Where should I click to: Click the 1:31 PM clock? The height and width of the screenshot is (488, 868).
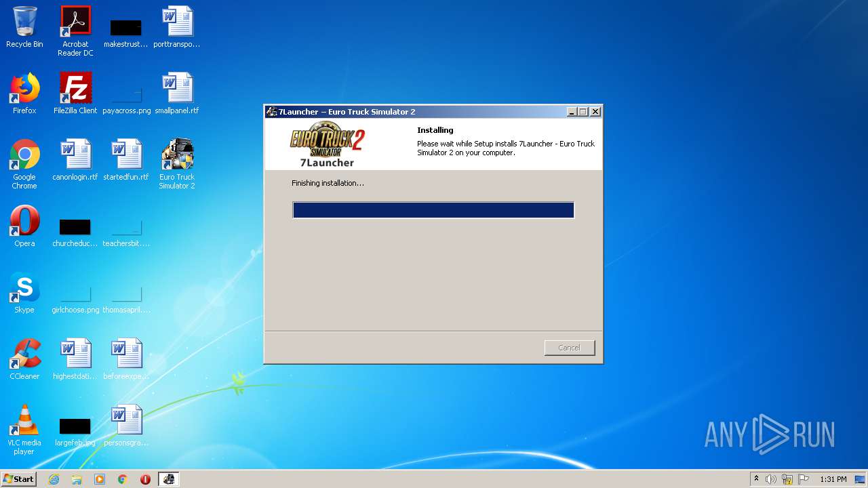[x=833, y=479]
